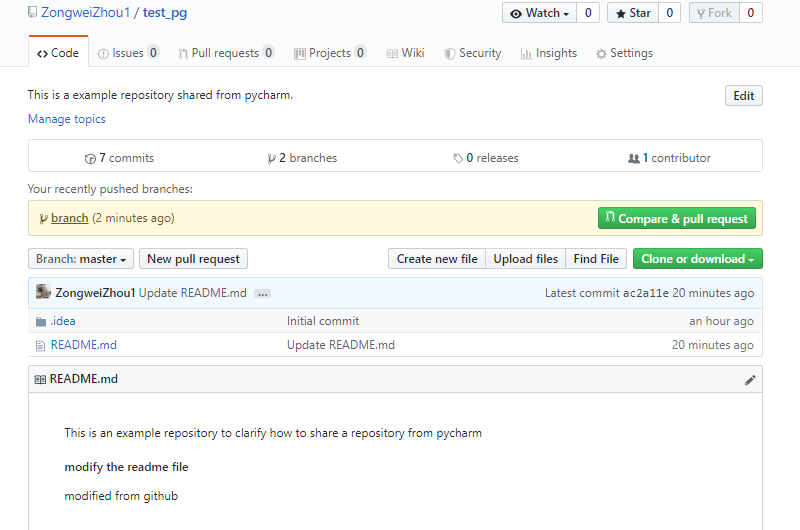Click the Edit description button
The height and width of the screenshot is (530, 800).
(743, 95)
